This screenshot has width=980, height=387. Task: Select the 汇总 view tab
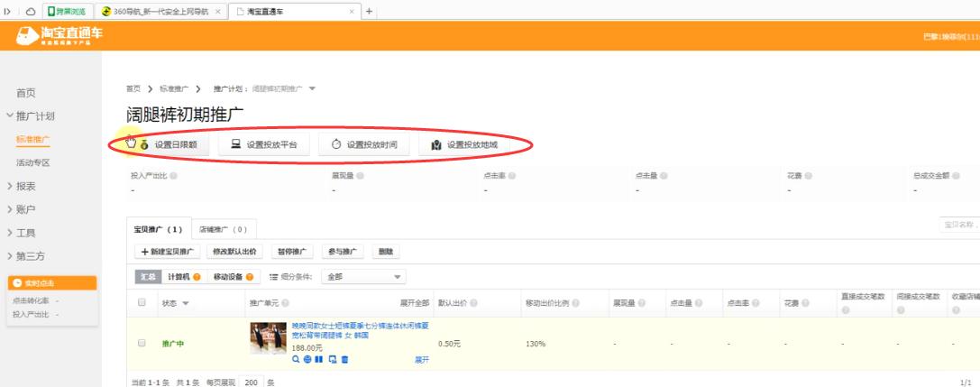(x=149, y=277)
